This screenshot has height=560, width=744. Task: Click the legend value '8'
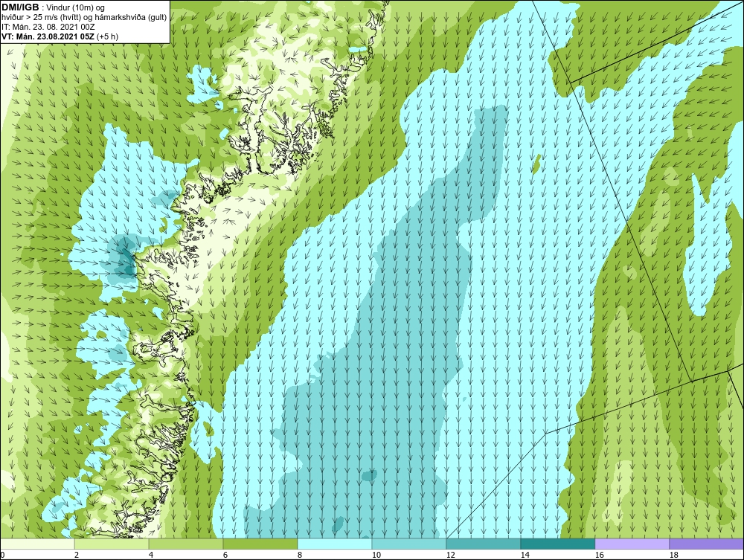(299, 555)
